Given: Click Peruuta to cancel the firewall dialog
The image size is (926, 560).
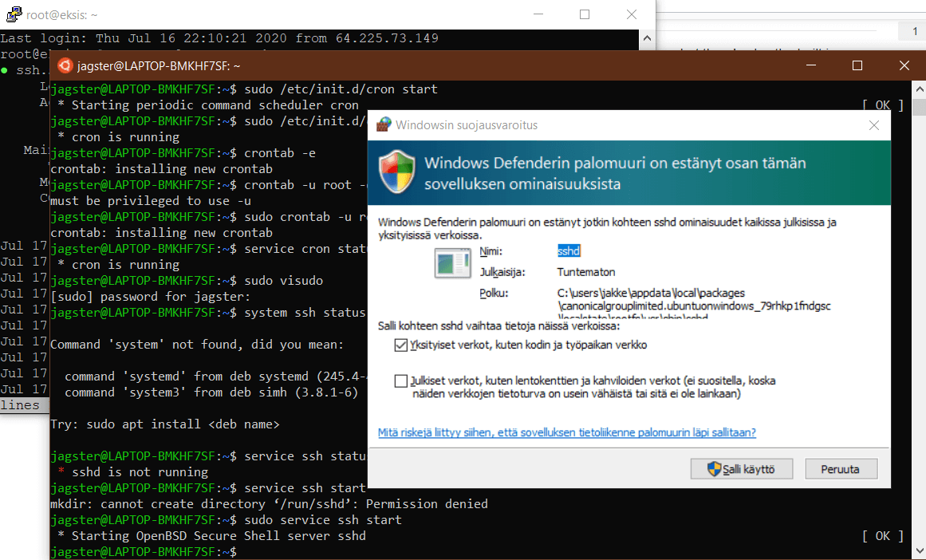Looking at the screenshot, I should tap(841, 469).
